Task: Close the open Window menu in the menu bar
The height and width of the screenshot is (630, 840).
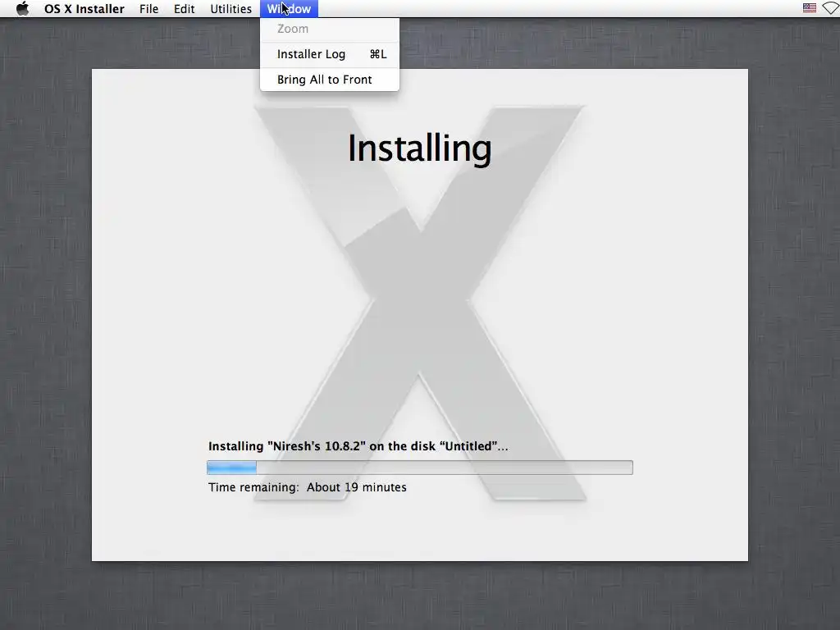Action: pos(289,8)
